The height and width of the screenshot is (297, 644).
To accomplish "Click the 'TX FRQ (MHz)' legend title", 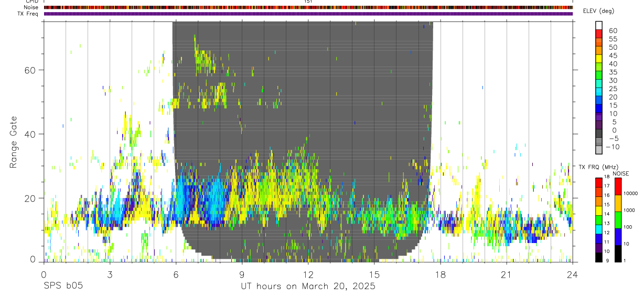I will (x=599, y=167).
